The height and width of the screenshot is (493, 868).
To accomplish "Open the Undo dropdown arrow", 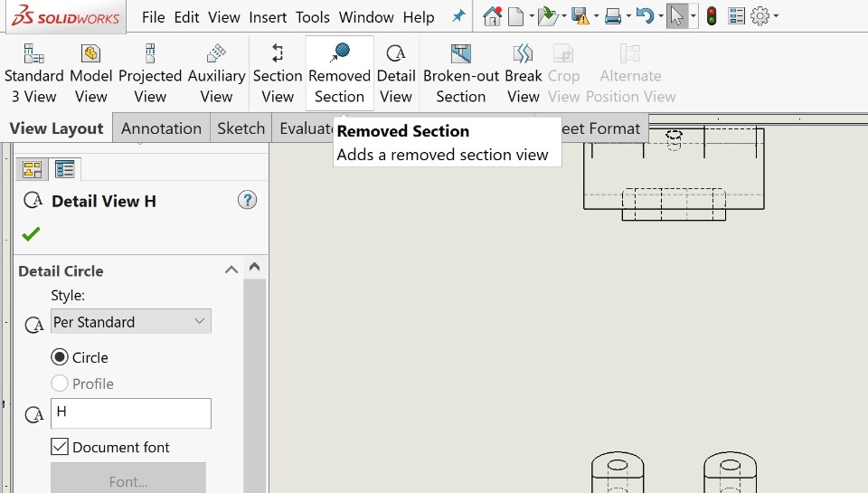I will point(660,16).
